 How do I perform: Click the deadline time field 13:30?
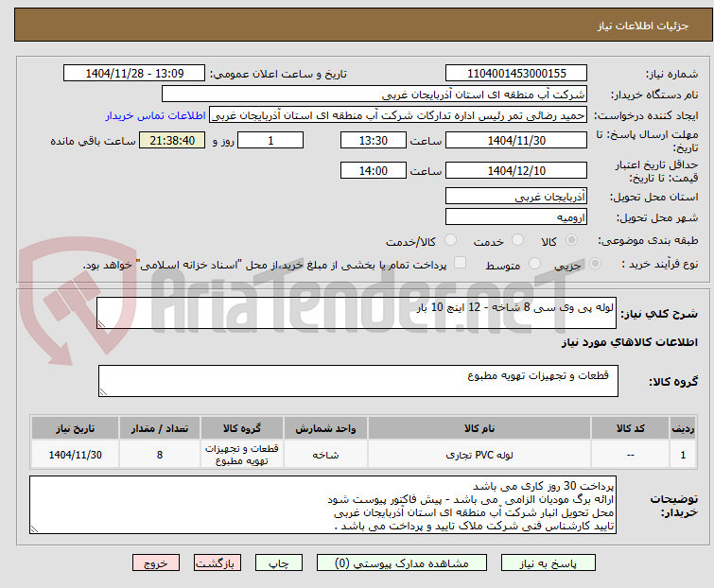coord(374,140)
